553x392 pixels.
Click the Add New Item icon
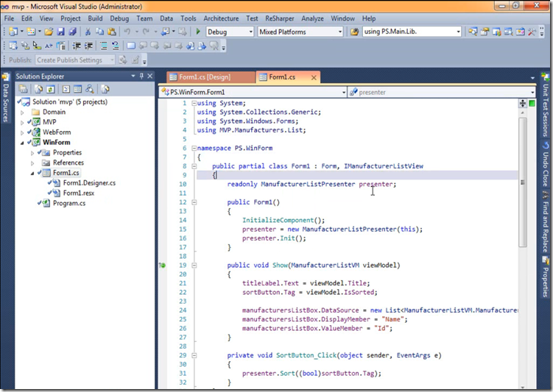click(x=31, y=32)
